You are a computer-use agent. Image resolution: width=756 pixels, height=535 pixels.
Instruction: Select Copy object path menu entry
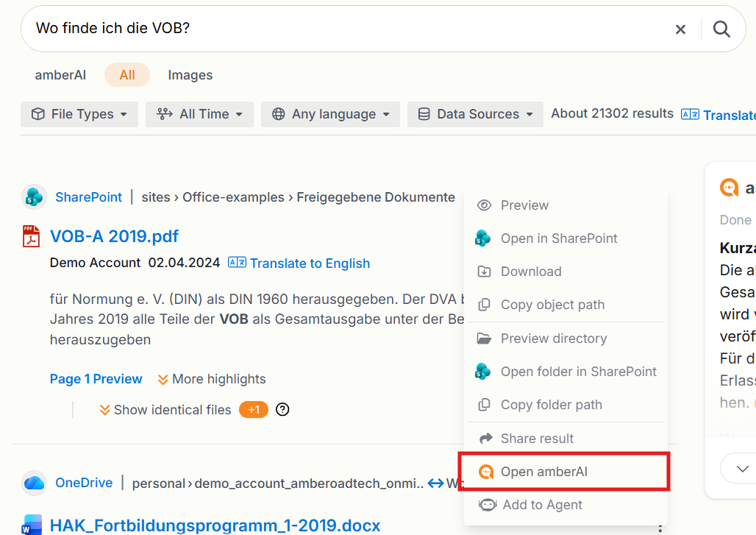[566, 305]
